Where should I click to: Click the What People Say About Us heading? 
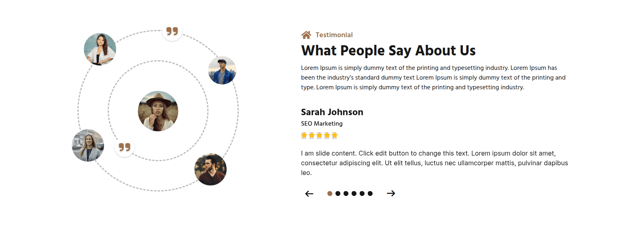click(x=388, y=51)
